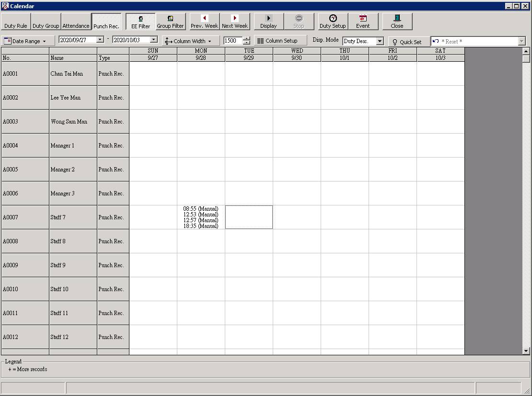Open the Date Range dropdown
The height and width of the screenshot is (396, 532).
[28, 41]
